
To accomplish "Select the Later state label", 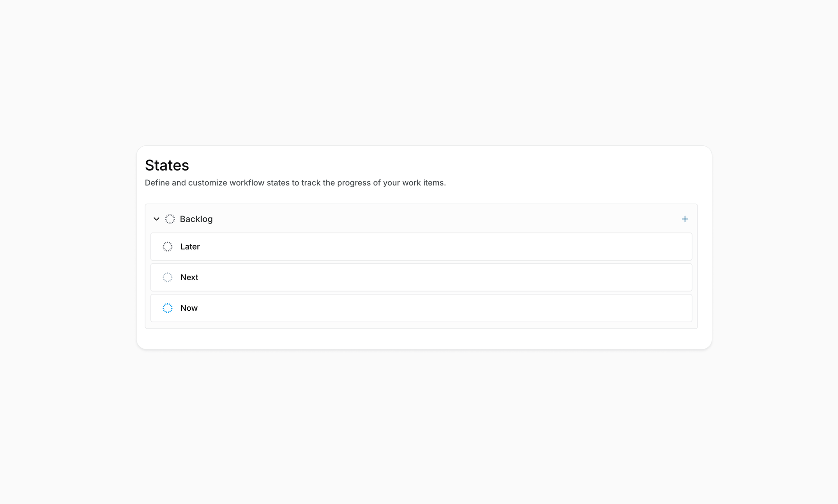I will (190, 247).
